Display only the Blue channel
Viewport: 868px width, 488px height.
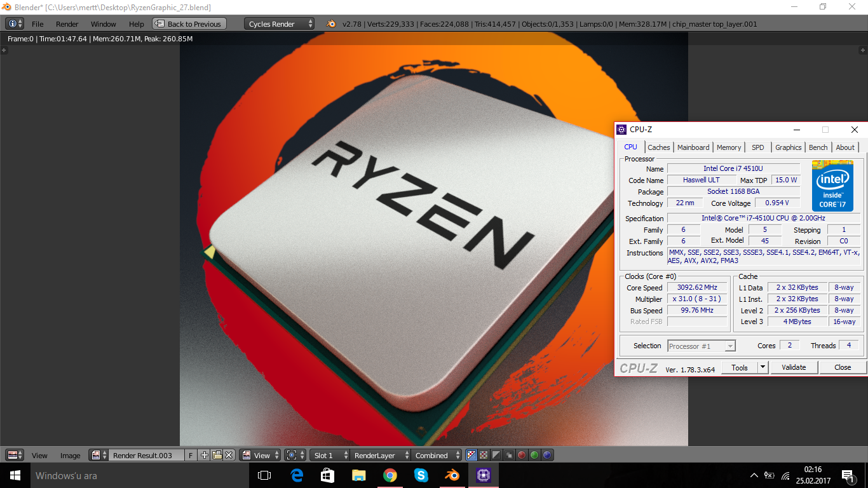pyautogui.click(x=547, y=455)
